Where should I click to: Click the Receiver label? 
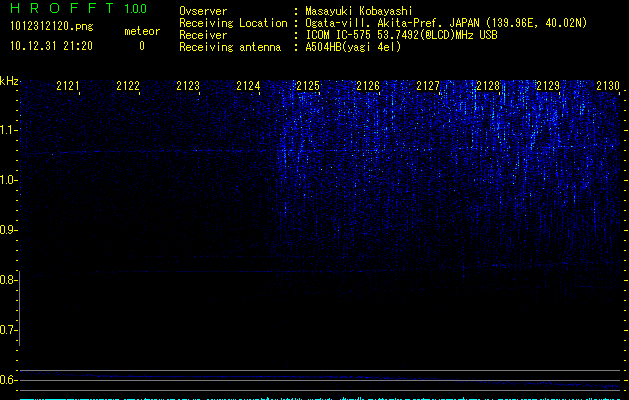(x=203, y=35)
